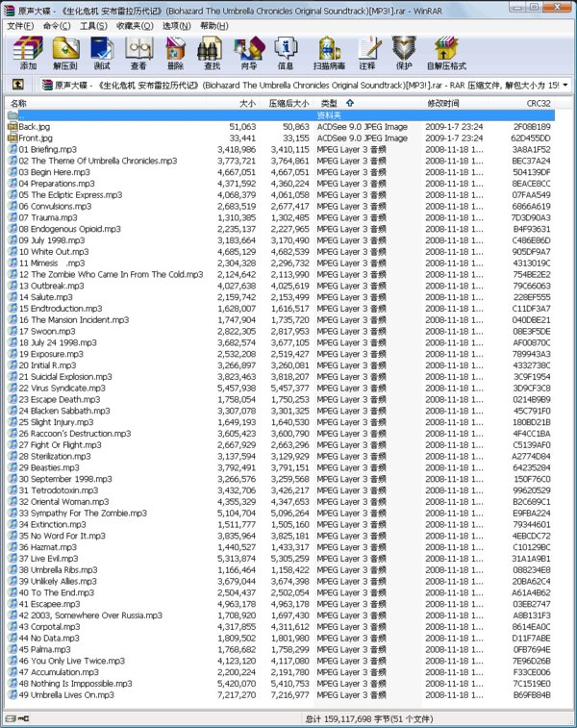Select file 33 Sympathy For The Zombie.mp3

(83, 513)
